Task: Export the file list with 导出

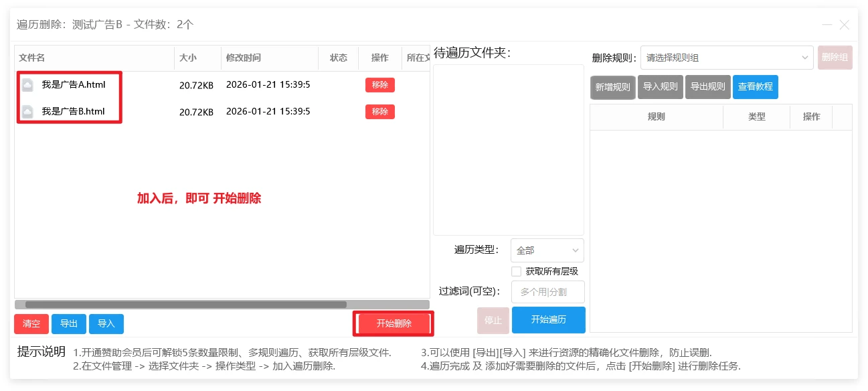Action: pyautogui.click(x=69, y=324)
